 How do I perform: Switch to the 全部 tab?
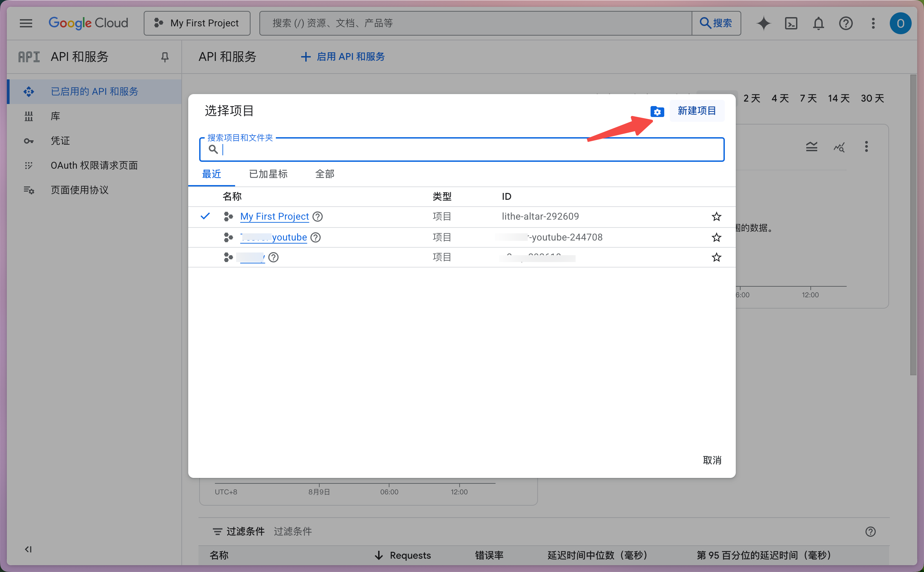324,174
